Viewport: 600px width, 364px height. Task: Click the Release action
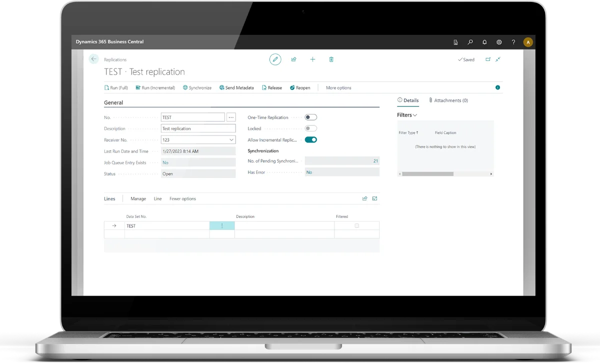pos(272,88)
